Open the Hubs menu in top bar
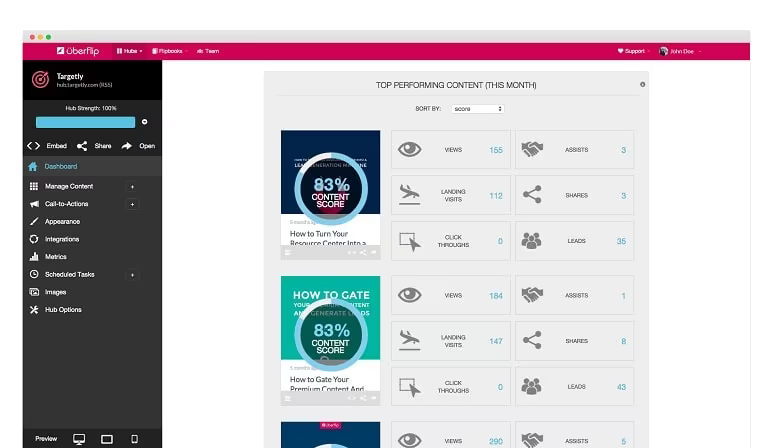This screenshot has height=448, width=775. 129,51
